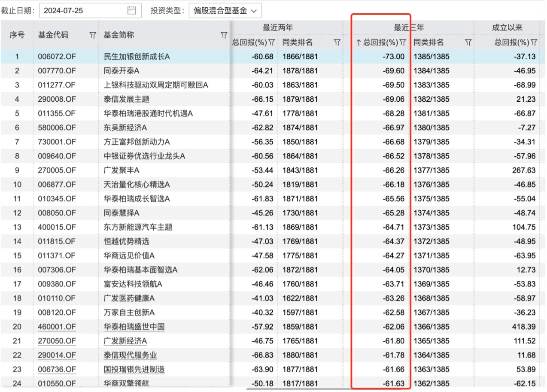The height and width of the screenshot is (392, 547).
Task: Select row 万家自主创新A
Action: (x=273, y=313)
